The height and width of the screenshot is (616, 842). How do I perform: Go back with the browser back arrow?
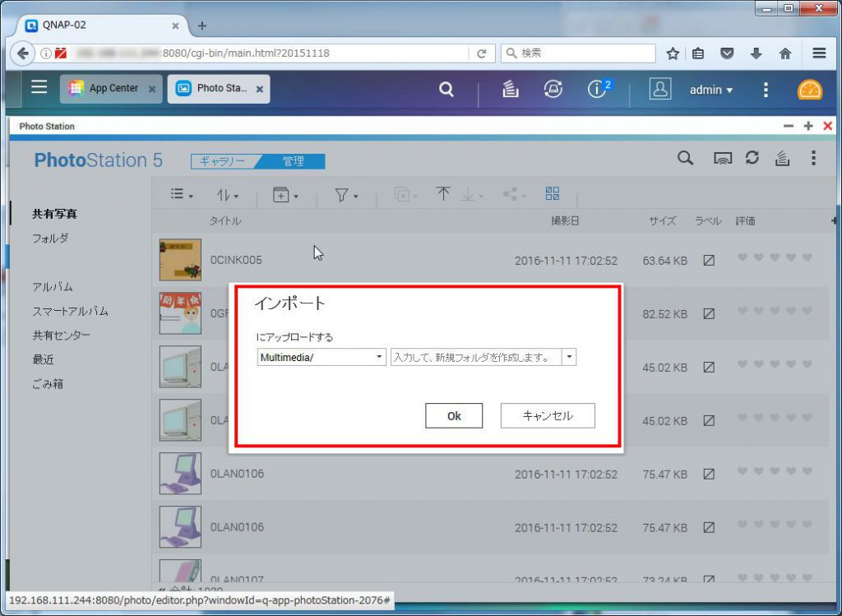click(x=22, y=53)
